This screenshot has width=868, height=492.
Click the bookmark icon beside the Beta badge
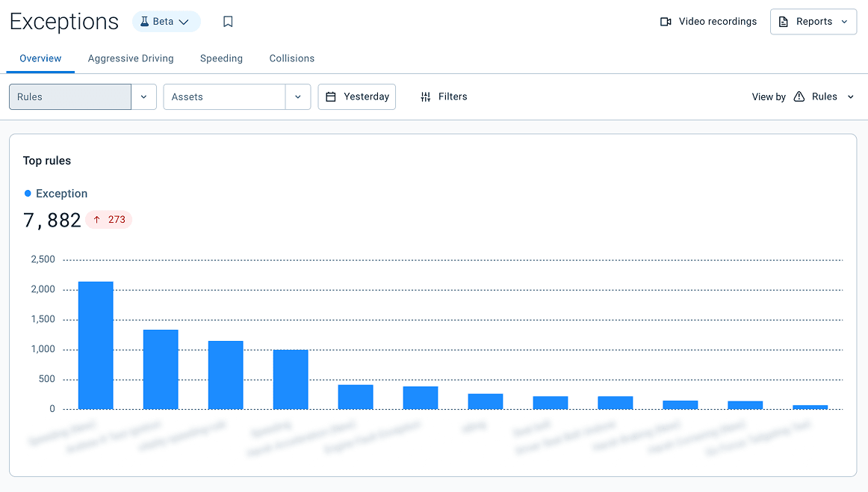tap(227, 22)
